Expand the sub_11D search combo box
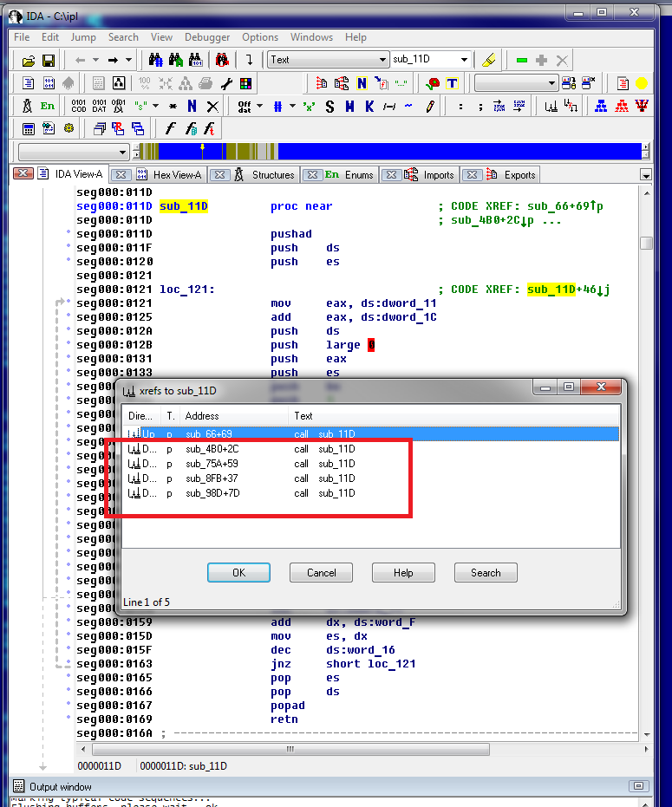Viewport: 672px width, 807px height. (x=465, y=60)
